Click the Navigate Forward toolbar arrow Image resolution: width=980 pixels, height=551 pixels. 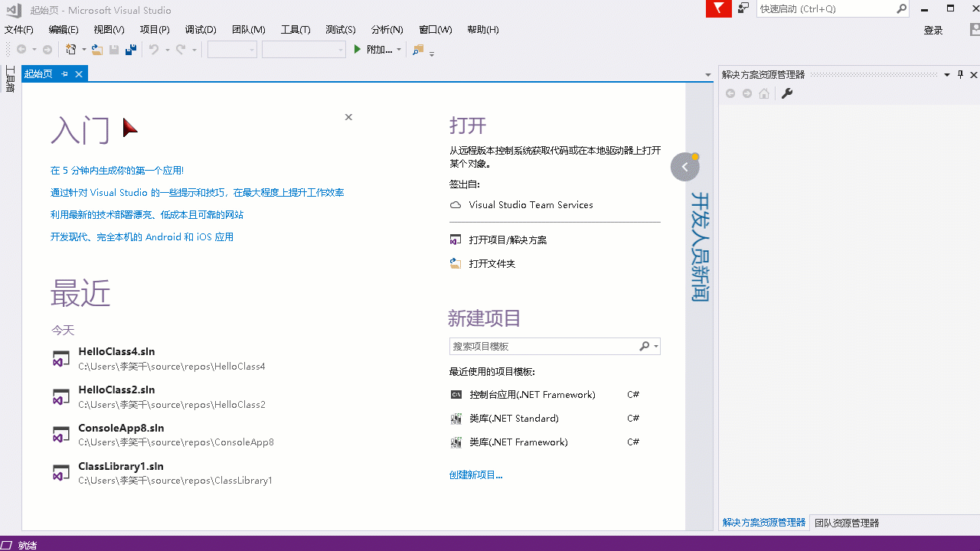pos(47,50)
